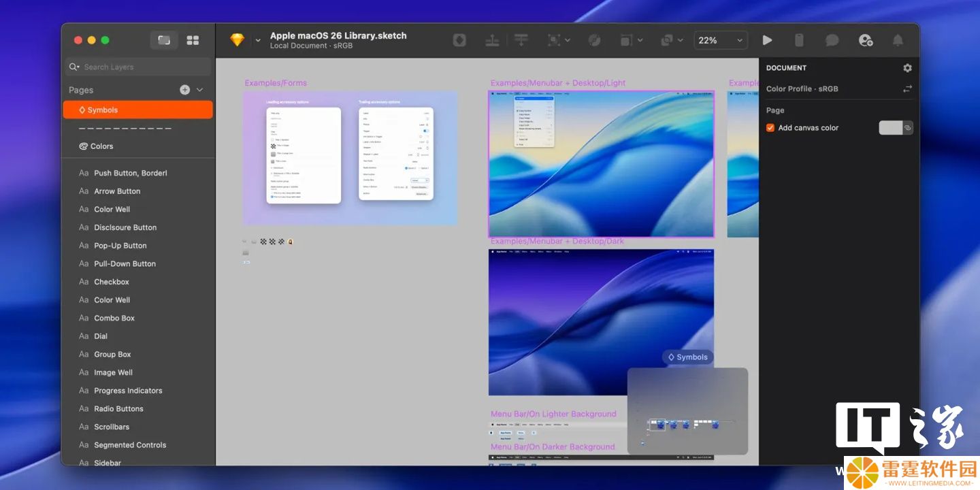
Task: Click the Aa icon beside Checkbox
Action: coord(84,282)
